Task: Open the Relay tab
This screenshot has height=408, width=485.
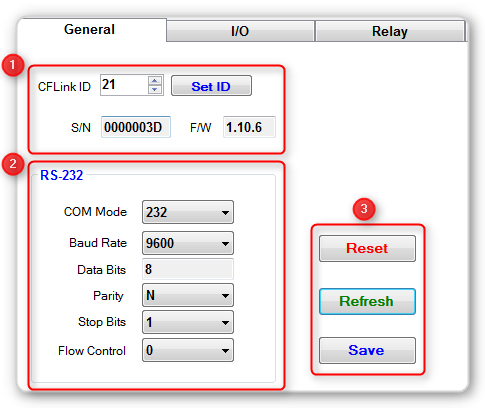Action: tap(390, 31)
